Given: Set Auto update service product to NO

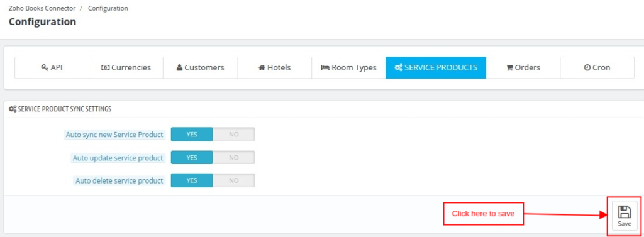Looking at the screenshot, I should pyautogui.click(x=234, y=157).
